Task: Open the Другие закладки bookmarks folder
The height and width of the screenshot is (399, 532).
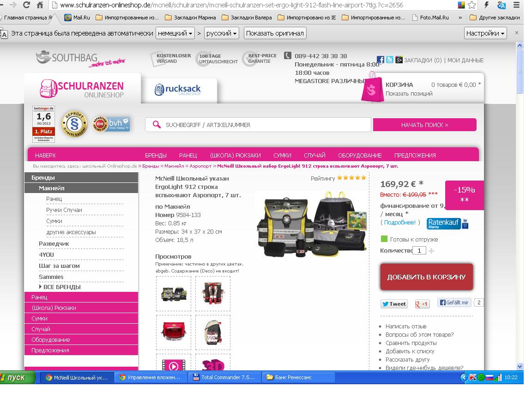Action: click(x=495, y=18)
